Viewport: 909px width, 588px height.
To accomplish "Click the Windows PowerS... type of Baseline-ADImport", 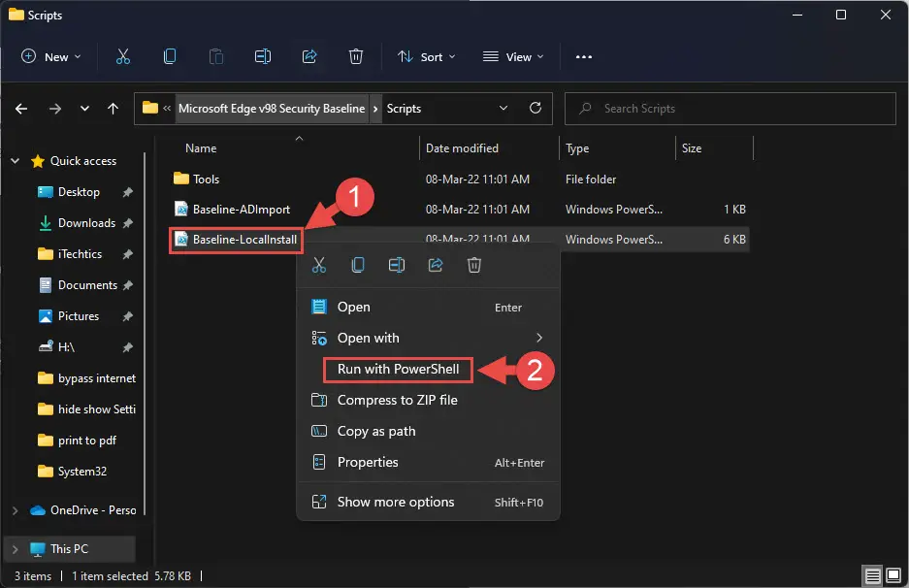I will click(614, 210).
